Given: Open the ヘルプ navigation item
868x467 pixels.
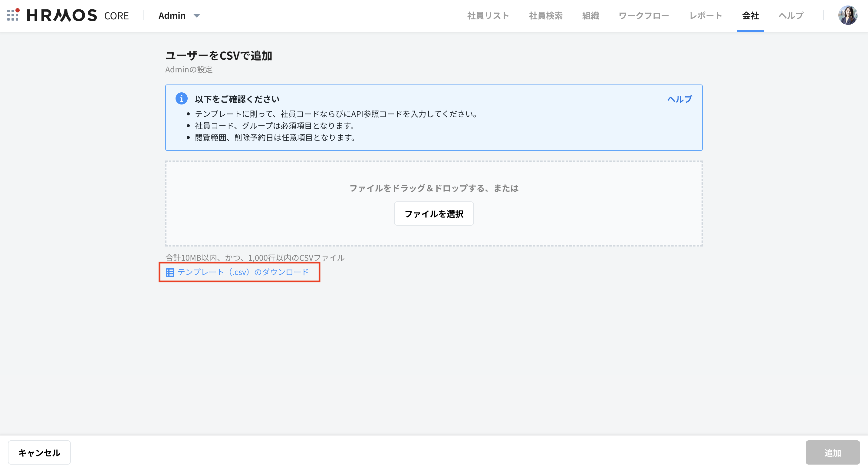Looking at the screenshot, I should [791, 15].
